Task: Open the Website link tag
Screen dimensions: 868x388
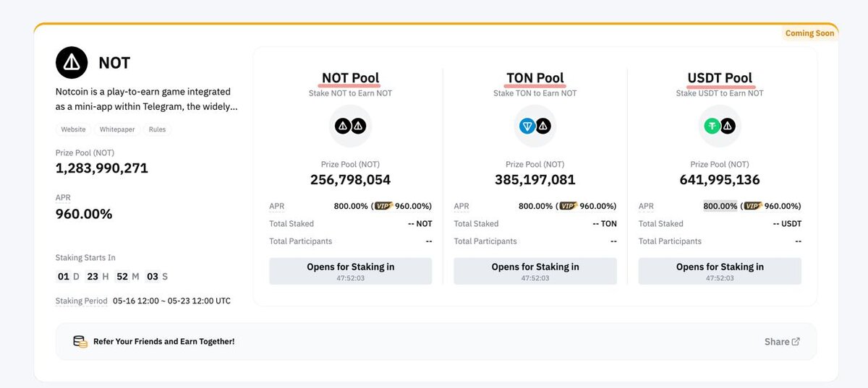Action: [73, 129]
